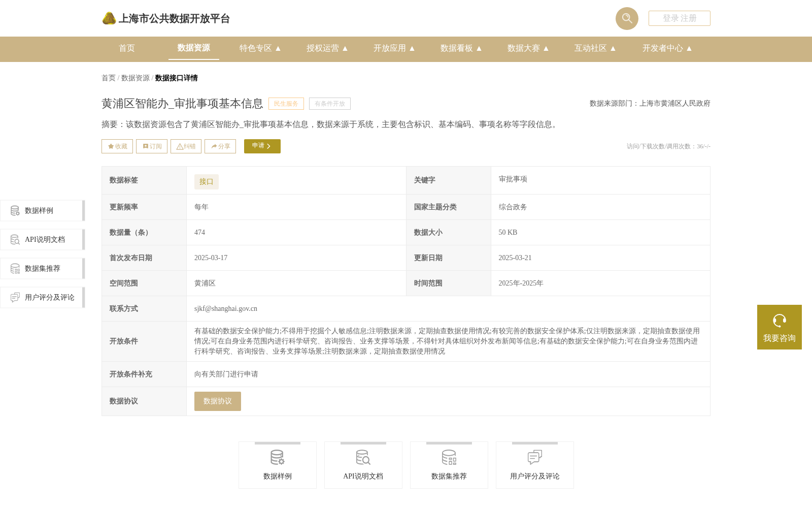This screenshot has width=812, height=508.
Task: Click the 数据接口详情 breadcrumb text
Action: click(177, 78)
